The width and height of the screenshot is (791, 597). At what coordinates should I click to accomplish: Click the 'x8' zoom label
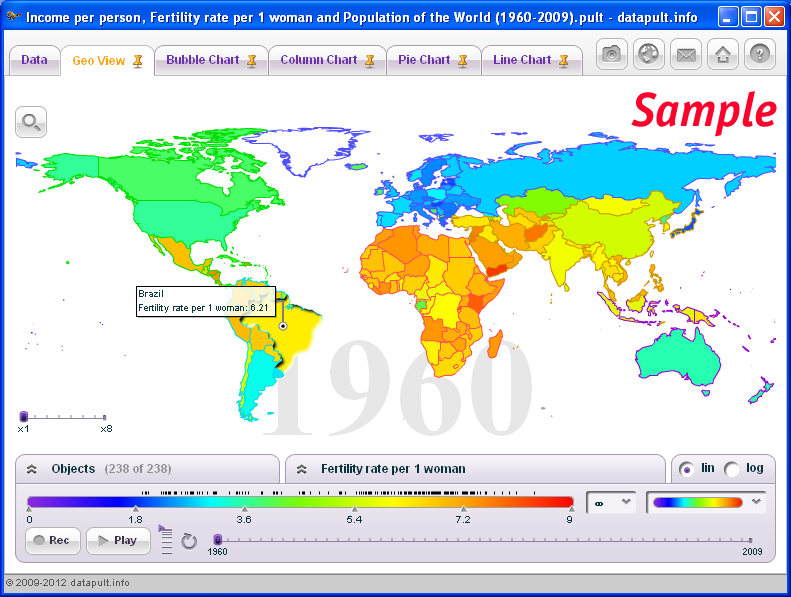click(106, 429)
